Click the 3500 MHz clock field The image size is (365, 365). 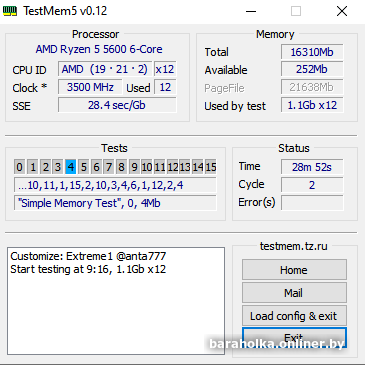pos(90,87)
